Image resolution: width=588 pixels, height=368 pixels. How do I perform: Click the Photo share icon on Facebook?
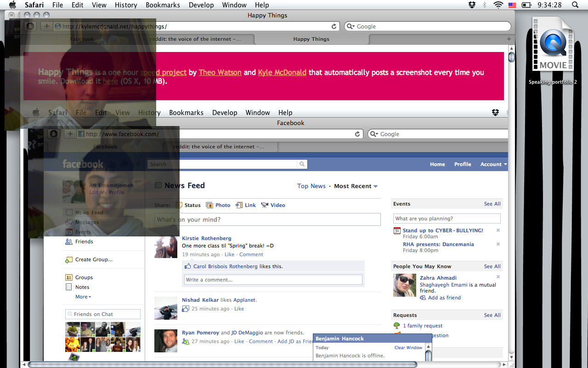209,205
